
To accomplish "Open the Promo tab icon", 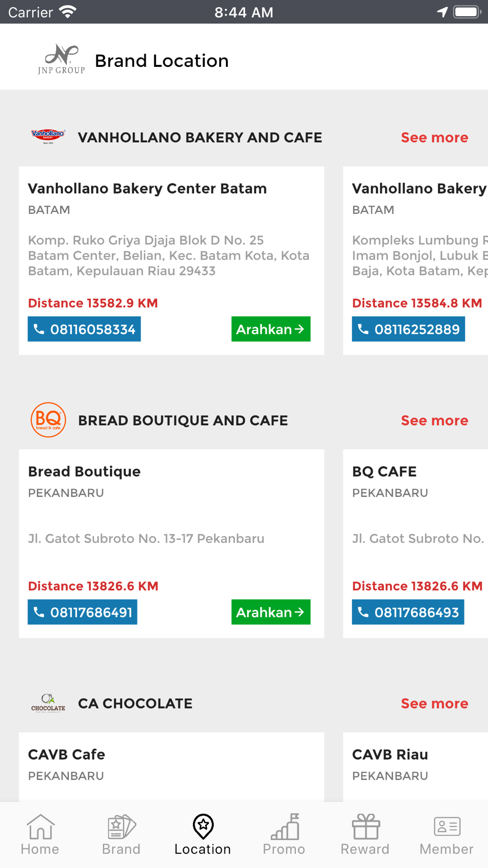I will 285,826.
